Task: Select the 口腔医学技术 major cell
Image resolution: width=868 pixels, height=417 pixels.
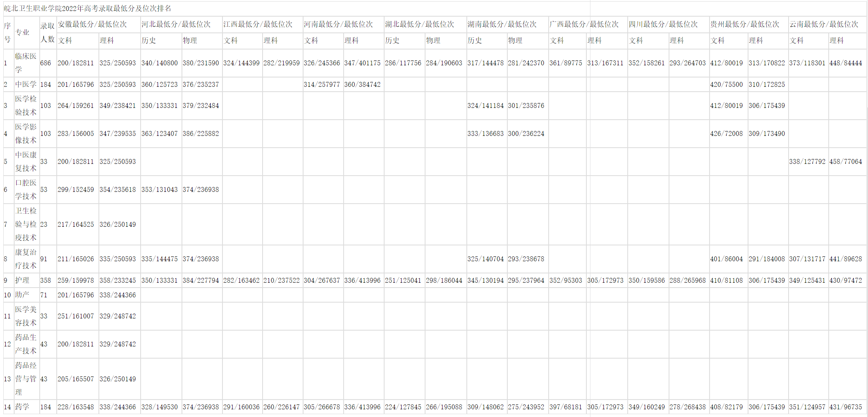Action: 26,189
